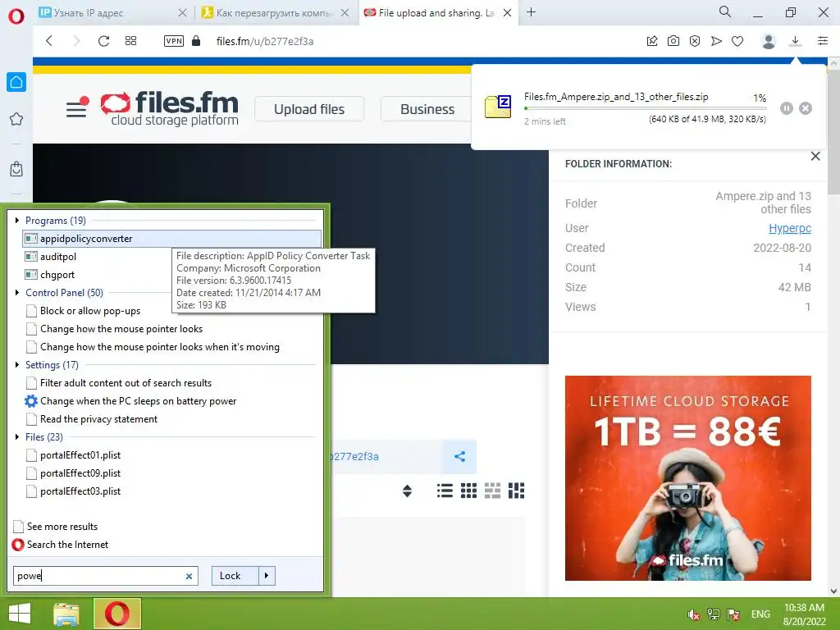
Task: Click the Lock button
Action: pyautogui.click(x=235, y=576)
